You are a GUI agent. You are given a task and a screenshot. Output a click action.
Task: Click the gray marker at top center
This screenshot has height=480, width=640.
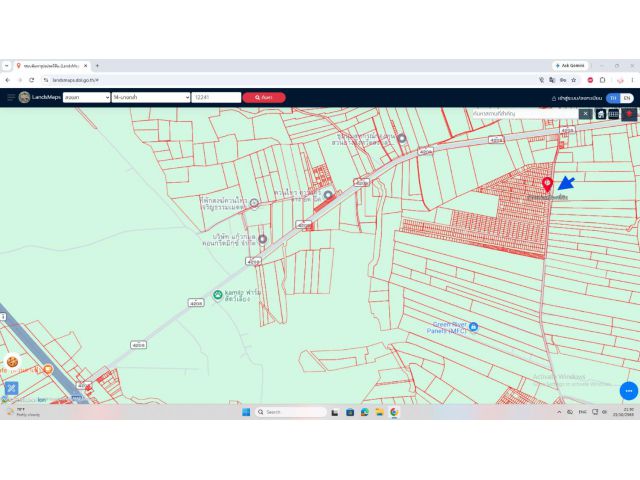tap(402, 138)
